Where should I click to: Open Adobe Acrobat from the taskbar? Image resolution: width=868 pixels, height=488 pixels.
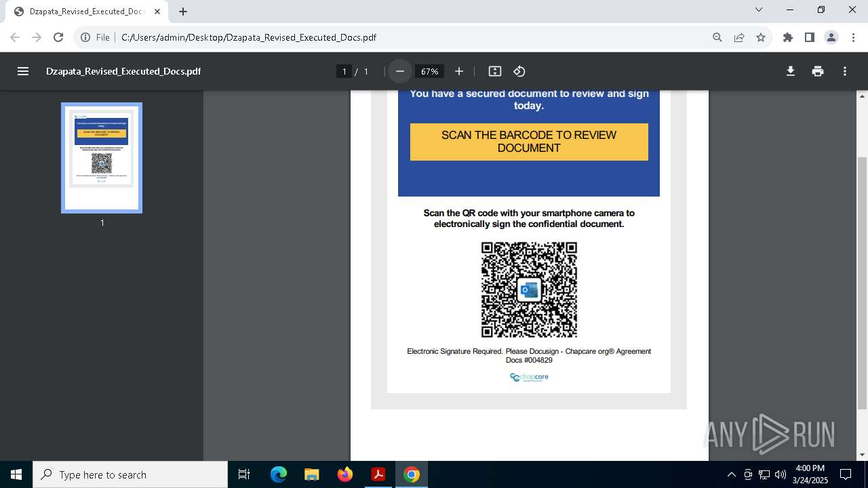tap(378, 474)
